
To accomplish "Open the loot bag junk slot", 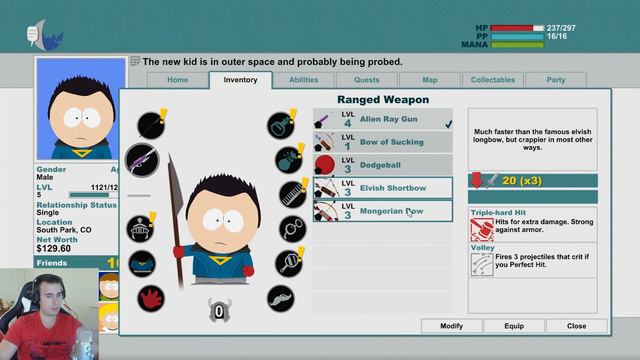I will [289, 160].
